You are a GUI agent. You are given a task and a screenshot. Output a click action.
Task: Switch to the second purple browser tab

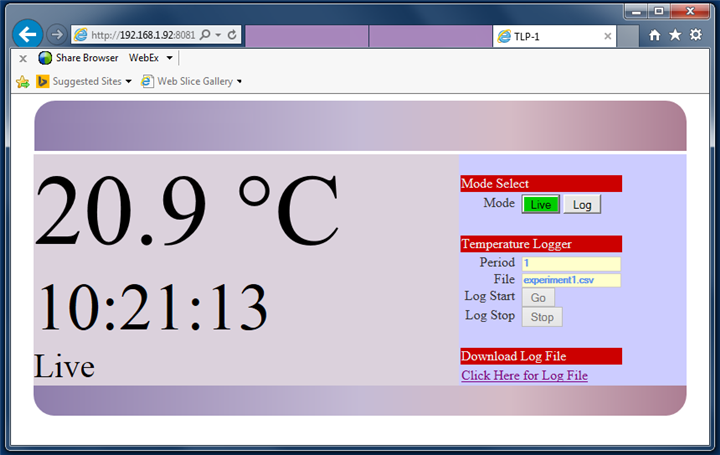(x=431, y=36)
